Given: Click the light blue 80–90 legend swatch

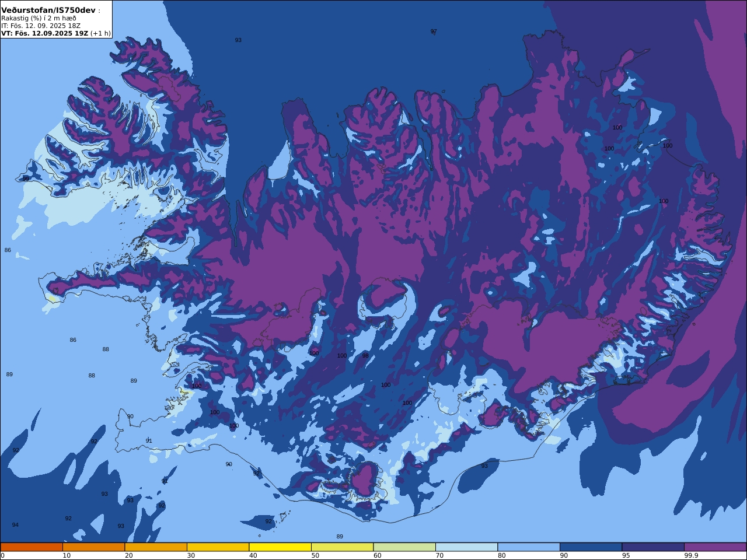Looking at the screenshot, I should (529, 547).
